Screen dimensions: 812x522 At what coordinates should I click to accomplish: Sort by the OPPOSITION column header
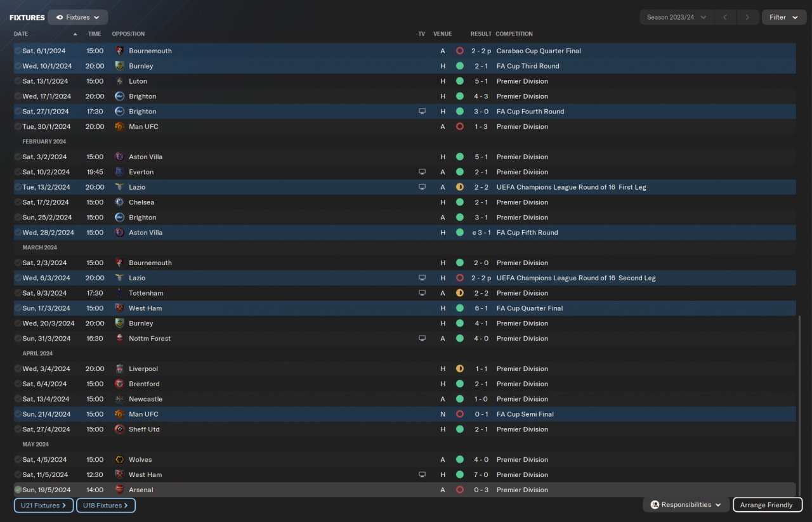[x=128, y=34]
